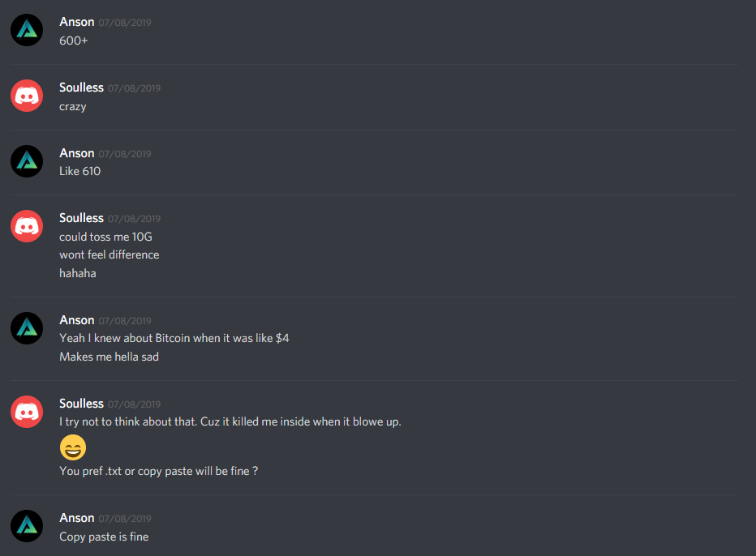Click the Anson username above "Like 610"
756x556 pixels.
coord(77,152)
